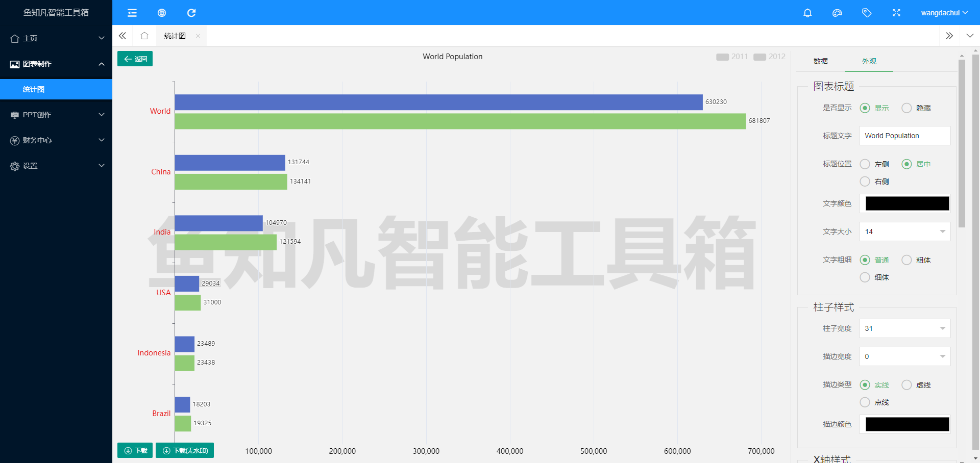This screenshot has width=980, height=463.
Task: Click the 财务中心 yen icon
Action: 15,140
